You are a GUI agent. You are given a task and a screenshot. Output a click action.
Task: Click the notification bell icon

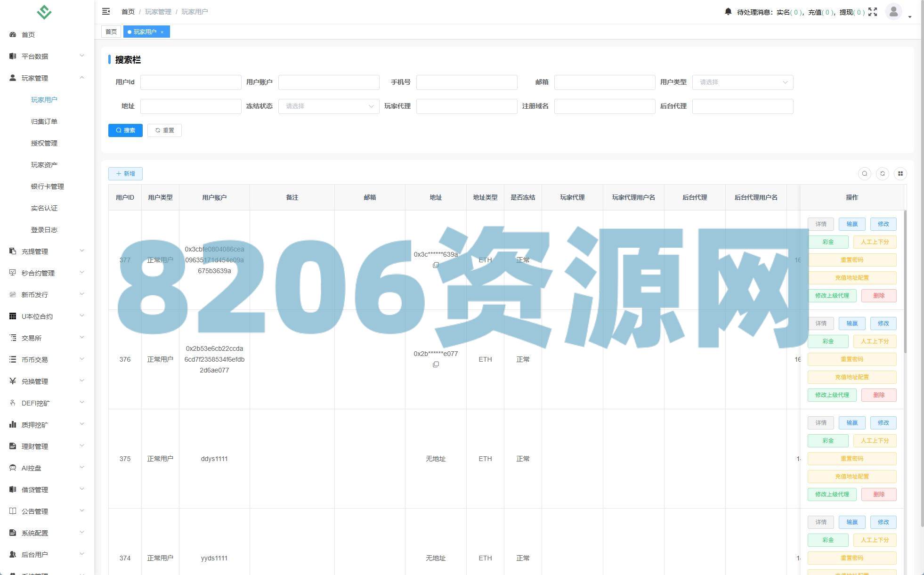[728, 12]
